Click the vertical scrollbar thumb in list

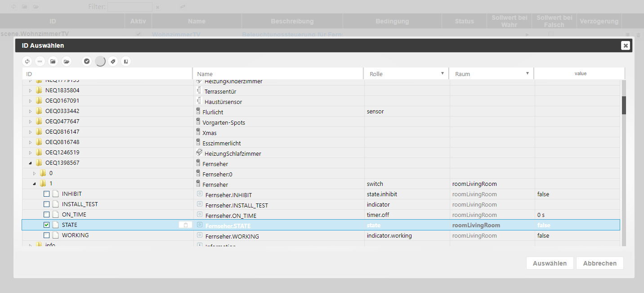point(624,105)
